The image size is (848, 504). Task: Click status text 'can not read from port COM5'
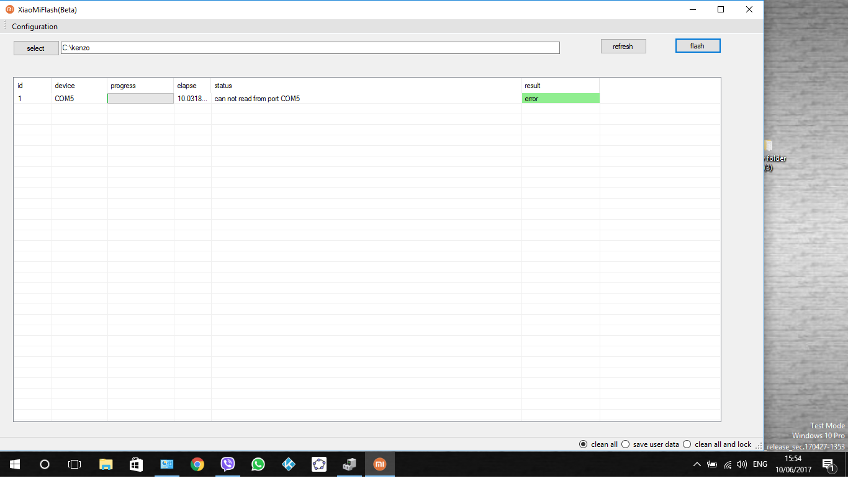tap(257, 99)
